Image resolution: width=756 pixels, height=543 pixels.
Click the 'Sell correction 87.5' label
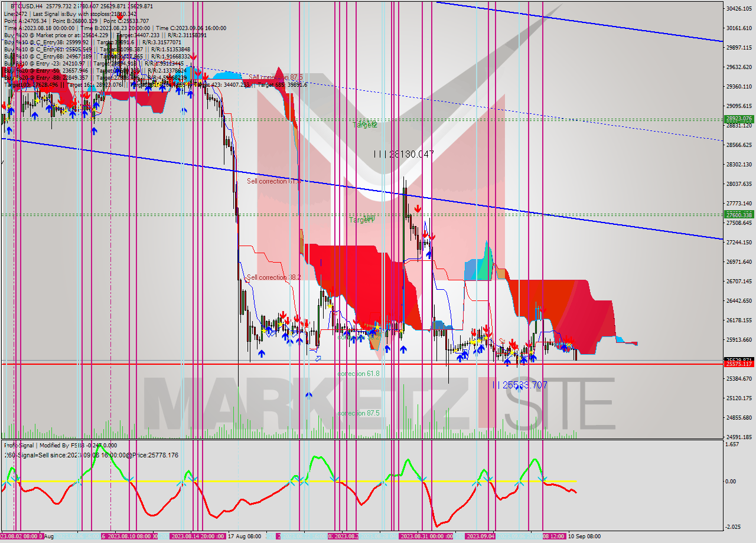(x=275, y=77)
